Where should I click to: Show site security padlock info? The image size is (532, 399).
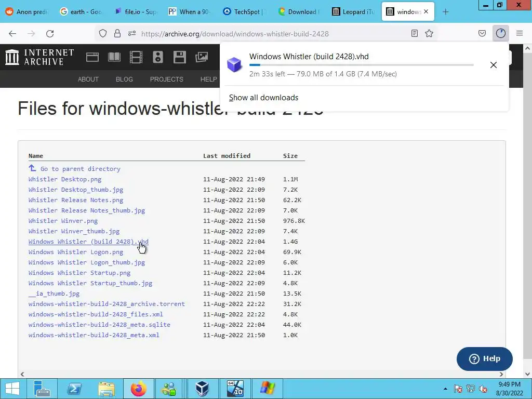pos(117,34)
